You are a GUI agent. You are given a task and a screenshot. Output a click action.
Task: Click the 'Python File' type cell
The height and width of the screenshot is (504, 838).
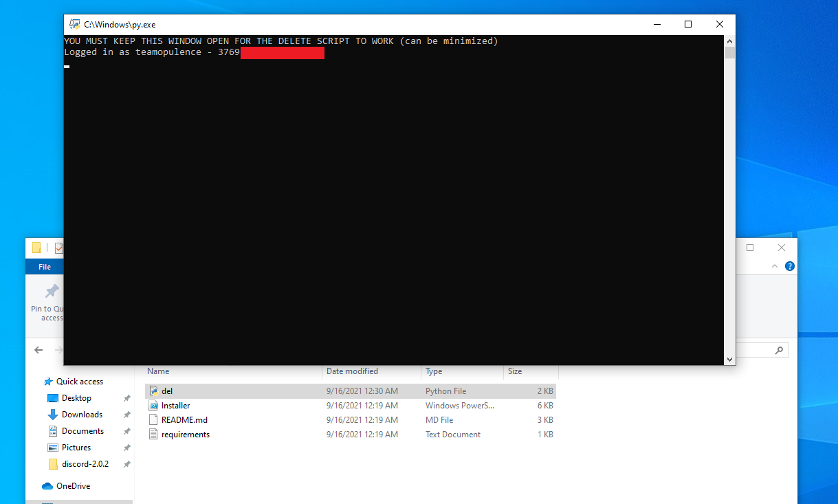coord(445,391)
